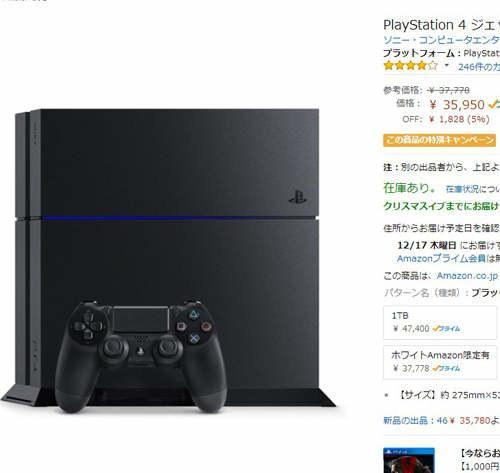Click the Prime badge beside ¥ 35,950
This screenshot has height=473, width=500.
(x=494, y=105)
